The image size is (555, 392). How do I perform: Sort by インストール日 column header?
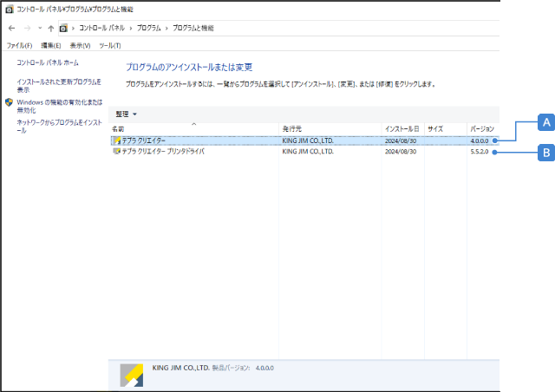tap(402, 129)
